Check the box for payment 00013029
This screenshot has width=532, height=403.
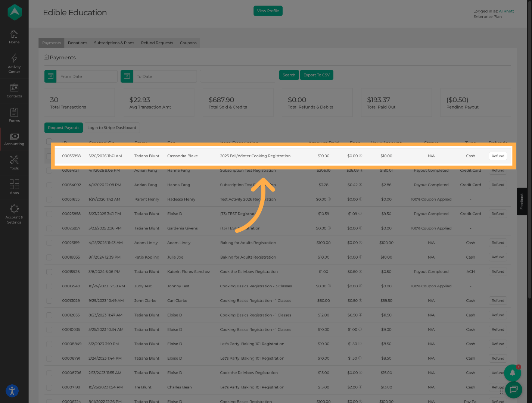(x=49, y=300)
